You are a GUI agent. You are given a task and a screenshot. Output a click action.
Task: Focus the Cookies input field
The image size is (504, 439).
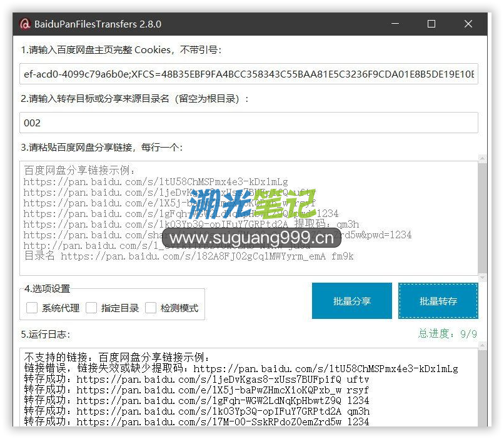[249, 74]
